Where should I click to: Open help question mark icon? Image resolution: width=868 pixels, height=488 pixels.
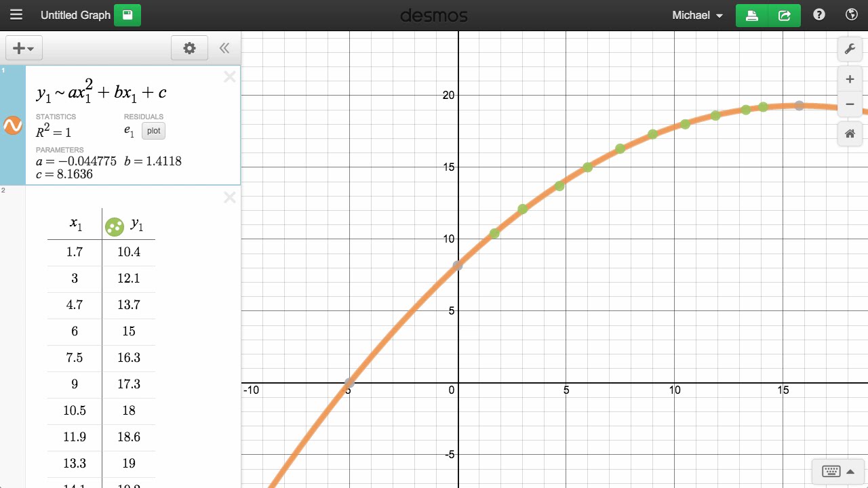pyautogui.click(x=819, y=15)
